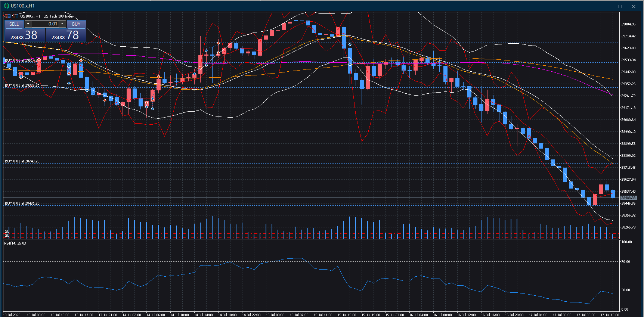Close the US100.x,H1 chart window
The width and height of the screenshot is (644, 317).
[634, 6]
